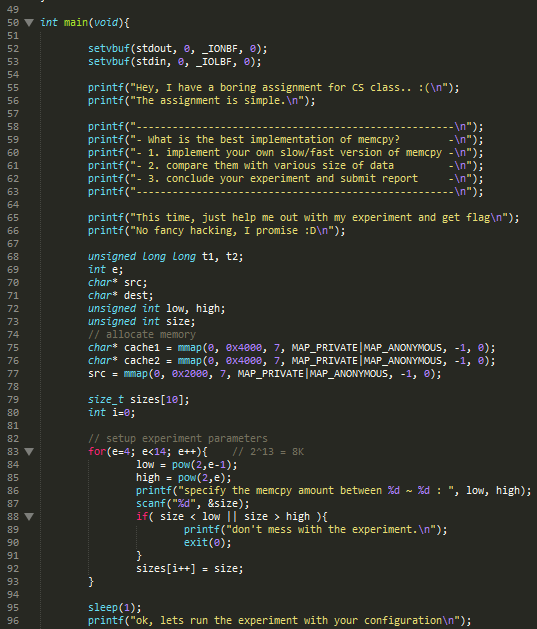
Task: Click 'size_t sizes[10];' declaration
Action: (139, 400)
